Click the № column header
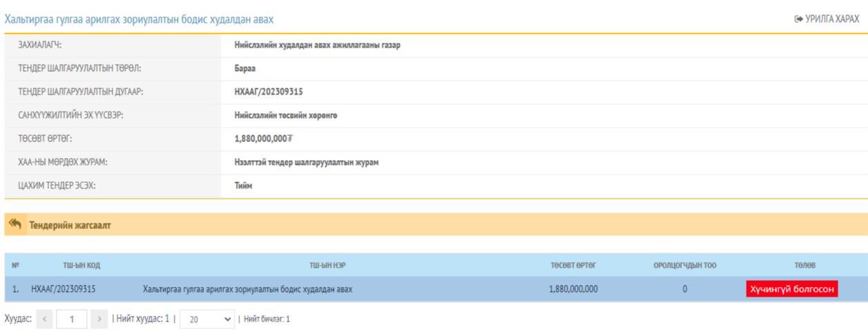The image size is (868, 336). tap(15, 265)
